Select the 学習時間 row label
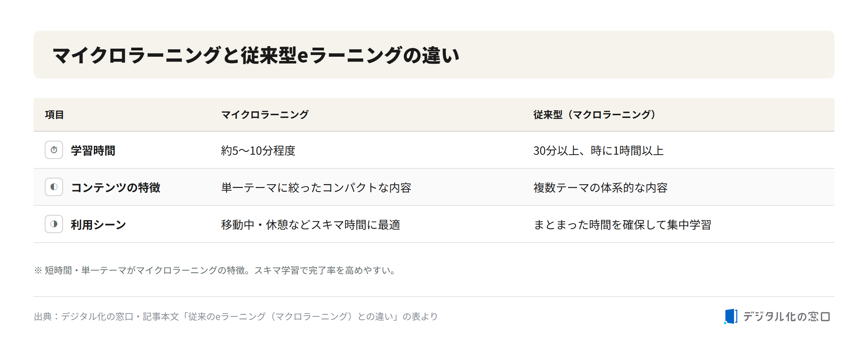 (93, 150)
